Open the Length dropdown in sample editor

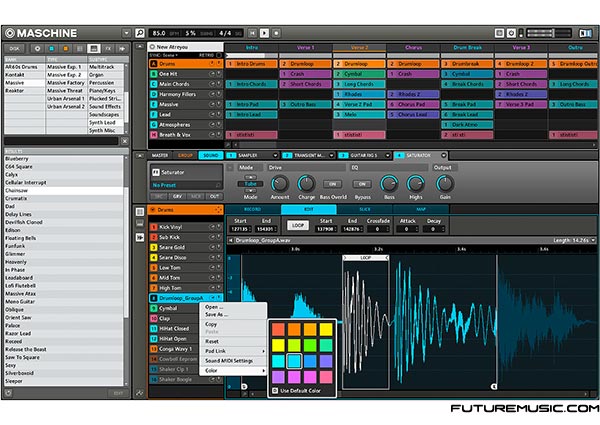pyautogui.click(x=593, y=240)
